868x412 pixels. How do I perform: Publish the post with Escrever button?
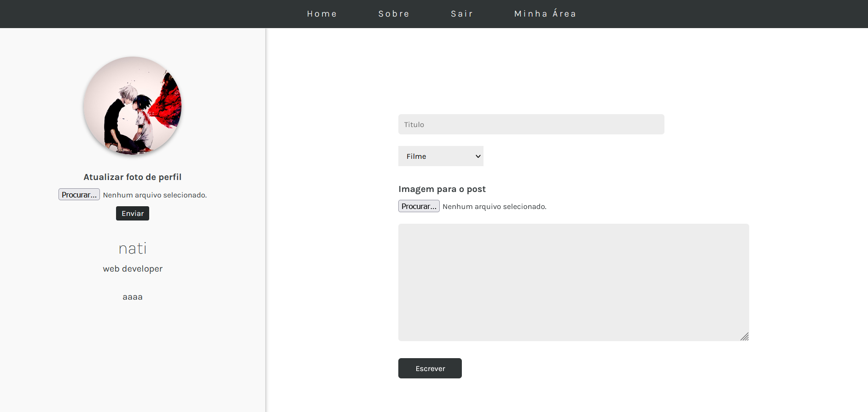click(430, 368)
